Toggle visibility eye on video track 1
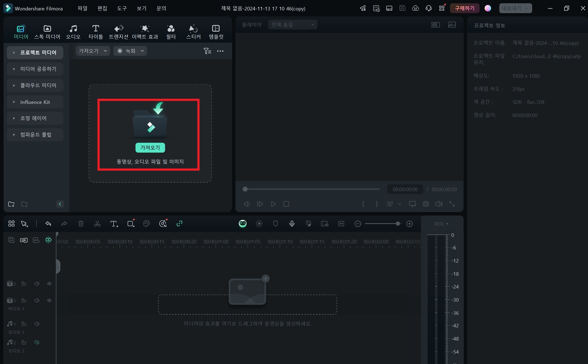 pos(49,301)
